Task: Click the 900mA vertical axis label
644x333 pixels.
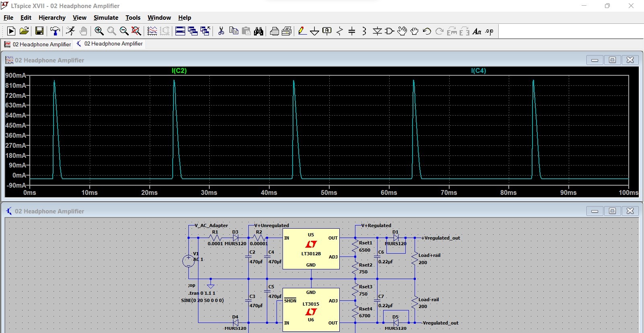Action: [16, 75]
